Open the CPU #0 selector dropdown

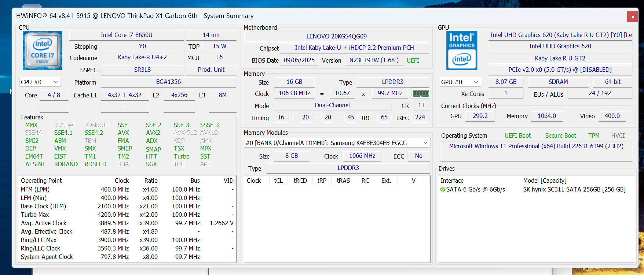40,82
